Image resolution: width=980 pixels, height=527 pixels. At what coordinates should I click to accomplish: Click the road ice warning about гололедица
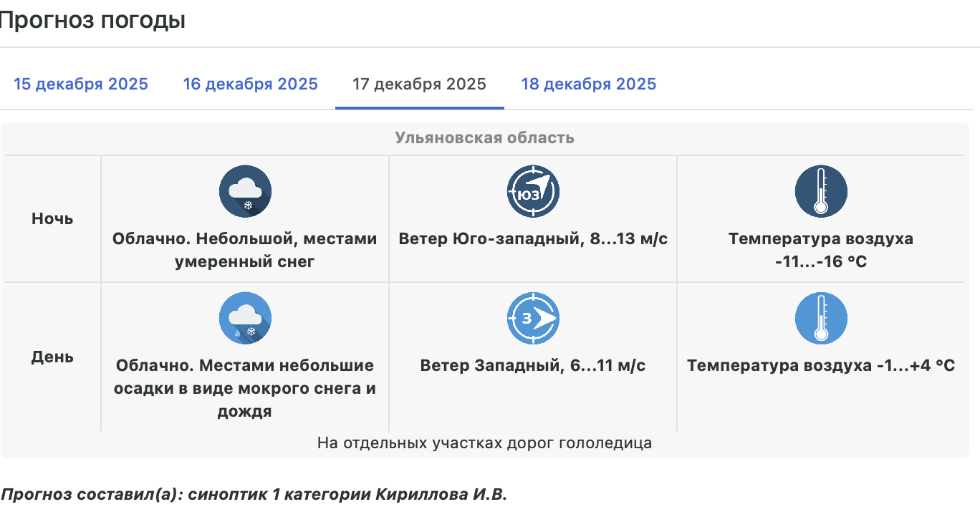pyautogui.click(x=484, y=443)
